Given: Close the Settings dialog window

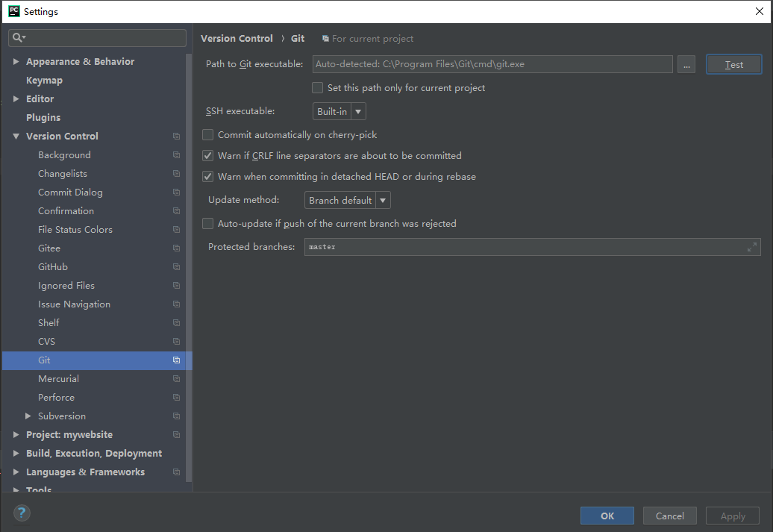Looking at the screenshot, I should point(760,11).
